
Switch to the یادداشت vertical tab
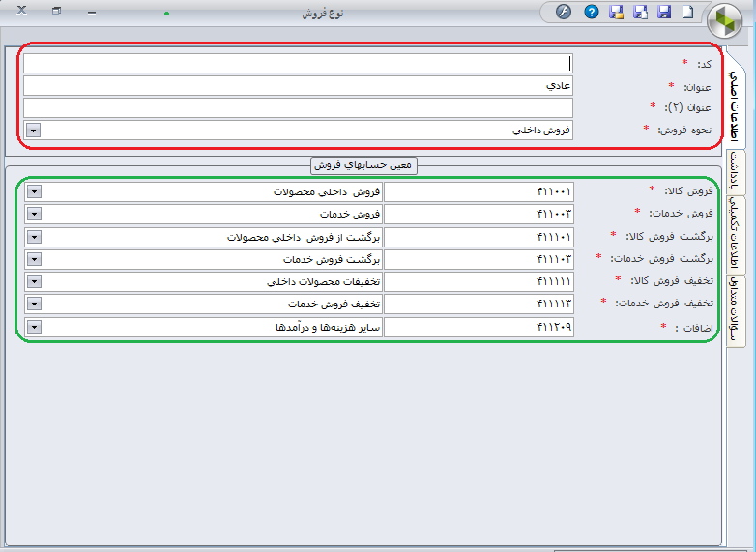735,172
